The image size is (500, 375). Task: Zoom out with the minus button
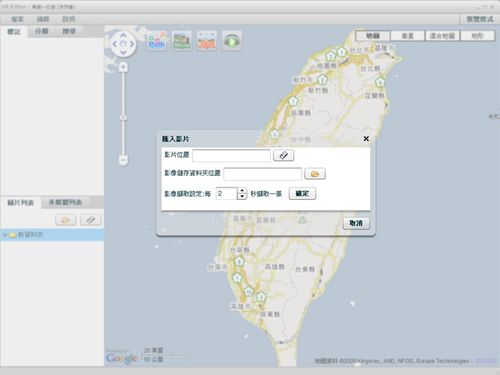point(123,160)
